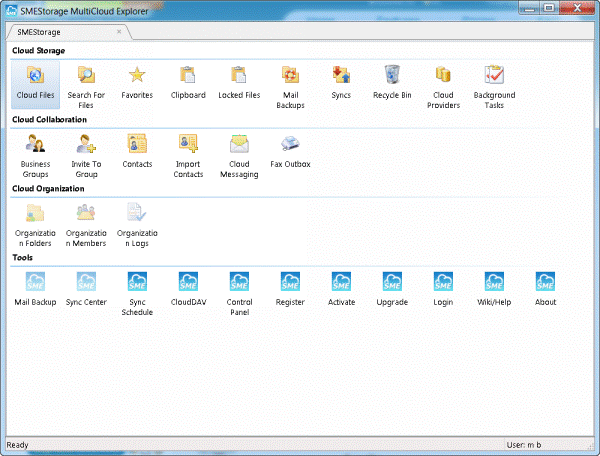This screenshot has width=600, height=456.
Task: Open Business Groups
Action: tap(35, 155)
